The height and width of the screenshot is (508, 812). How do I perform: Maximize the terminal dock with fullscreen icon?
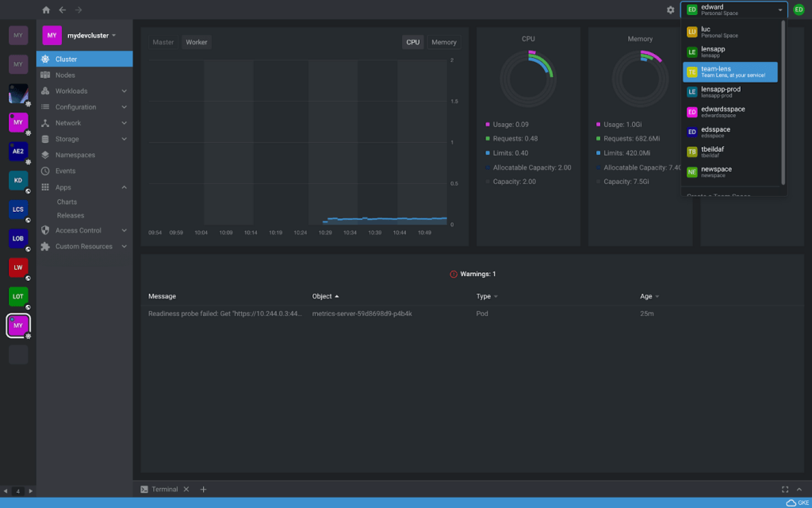coord(785,489)
